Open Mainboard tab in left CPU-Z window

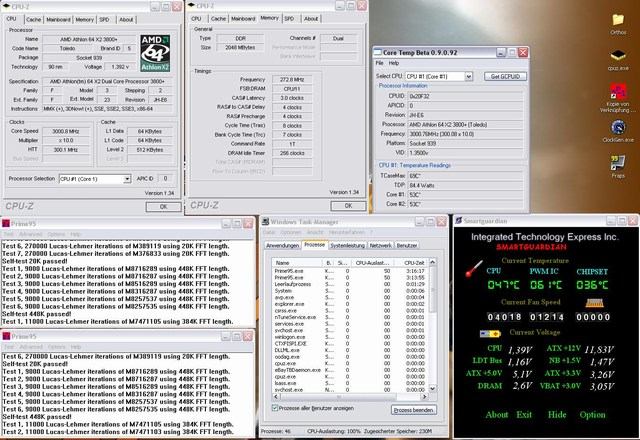tap(58, 19)
